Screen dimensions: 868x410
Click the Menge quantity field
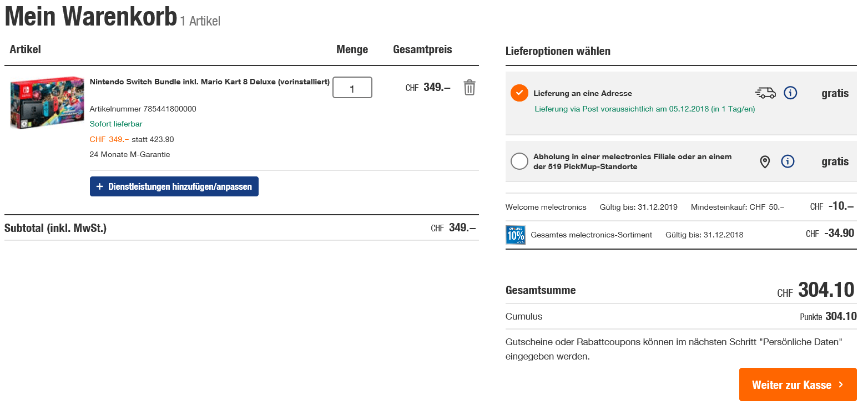point(352,88)
